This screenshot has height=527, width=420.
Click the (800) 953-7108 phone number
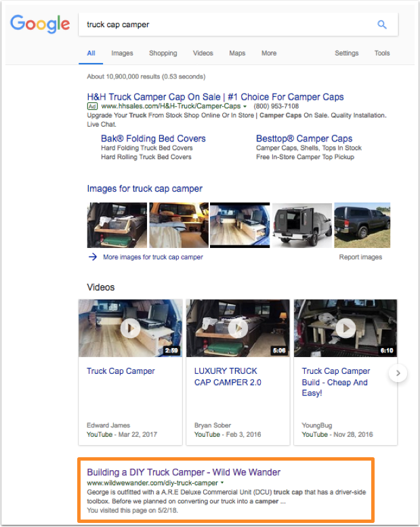pyautogui.click(x=276, y=106)
